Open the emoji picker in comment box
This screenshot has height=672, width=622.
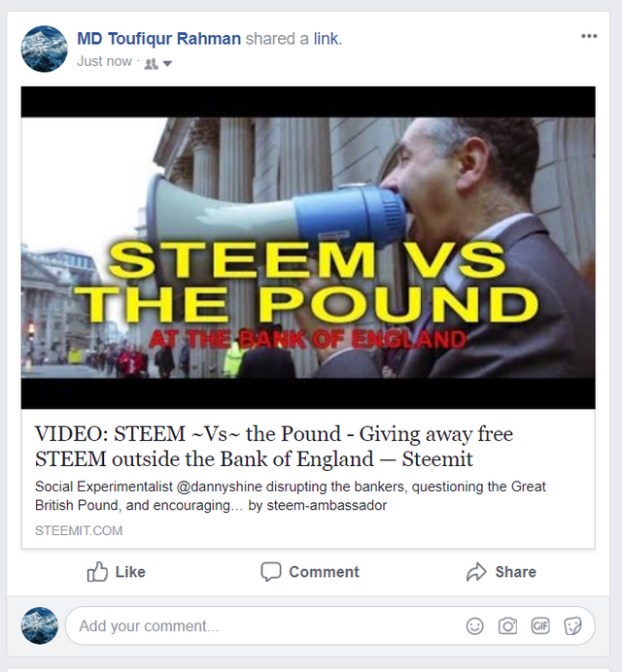pos(474,626)
